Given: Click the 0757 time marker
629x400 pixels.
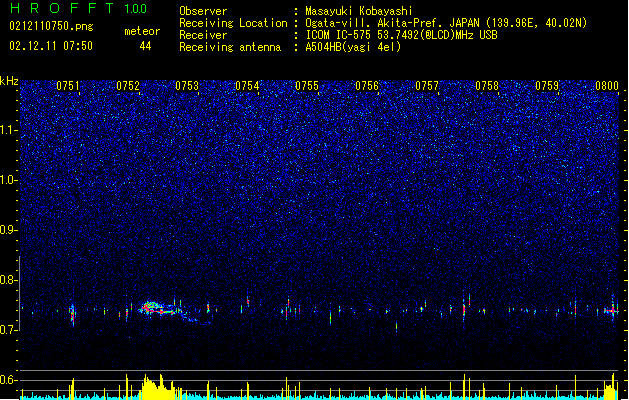Looking at the screenshot, I should [427, 86].
